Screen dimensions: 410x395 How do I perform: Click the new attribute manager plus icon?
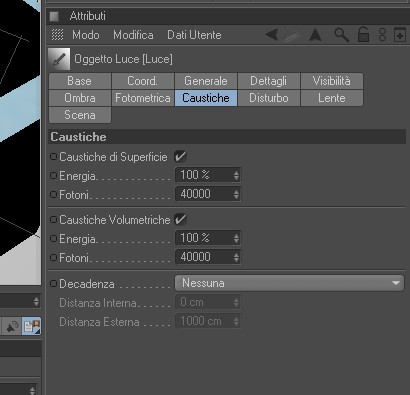(x=400, y=35)
